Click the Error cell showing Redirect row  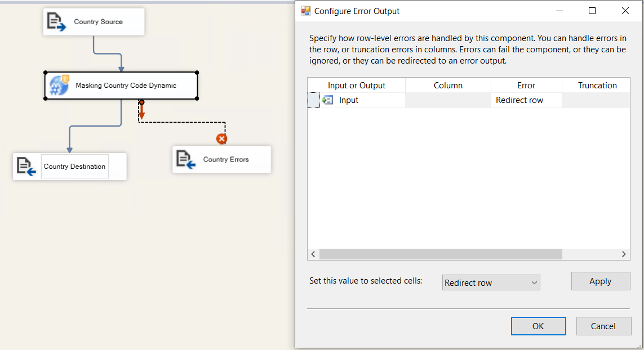(526, 100)
